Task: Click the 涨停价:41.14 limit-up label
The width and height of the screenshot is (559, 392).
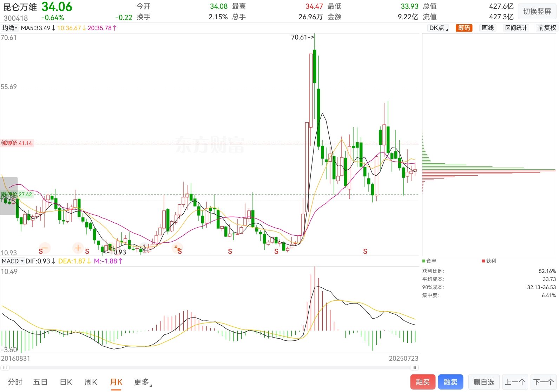Action: pyautogui.click(x=17, y=143)
